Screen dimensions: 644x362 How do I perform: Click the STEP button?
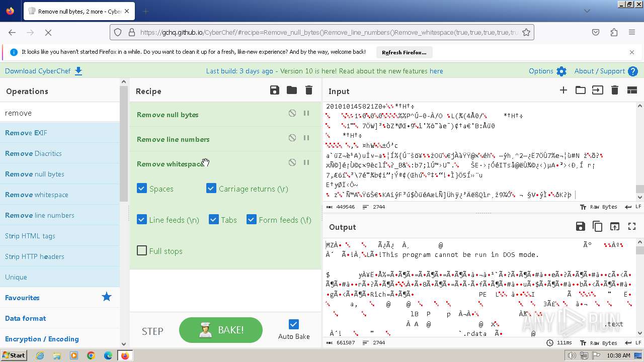click(x=152, y=331)
